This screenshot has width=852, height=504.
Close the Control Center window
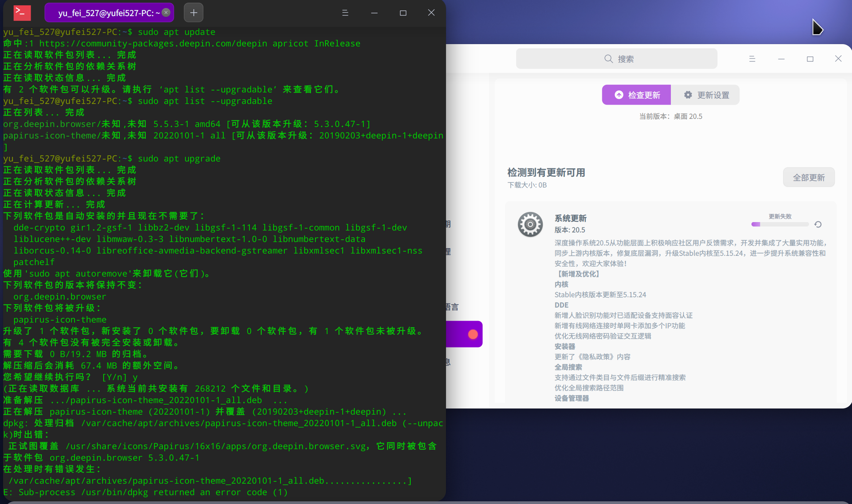pos(838,59)
